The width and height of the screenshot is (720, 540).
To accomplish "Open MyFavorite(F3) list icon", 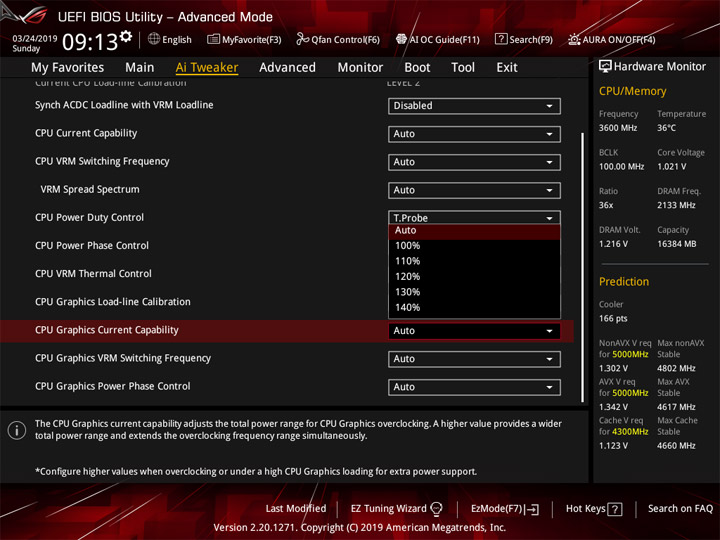I will click(213, 39).
